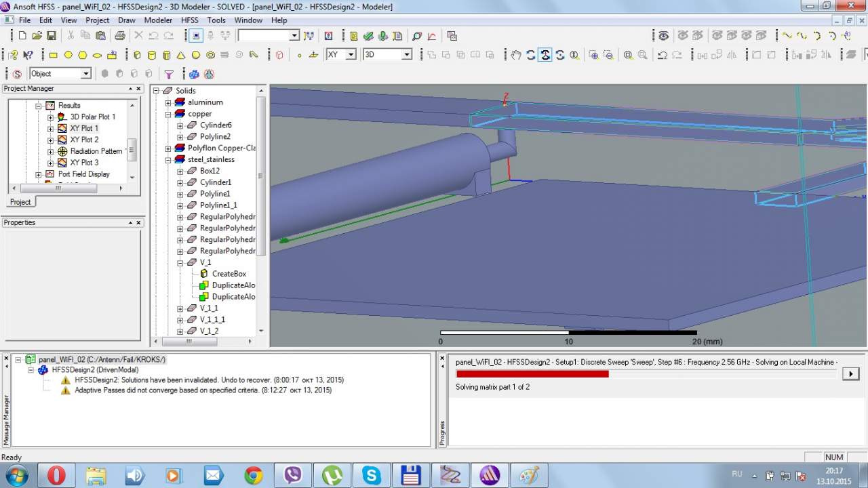Open the XY drawing plane dropdown
The image size is (868, 488).
click(351, 55)
